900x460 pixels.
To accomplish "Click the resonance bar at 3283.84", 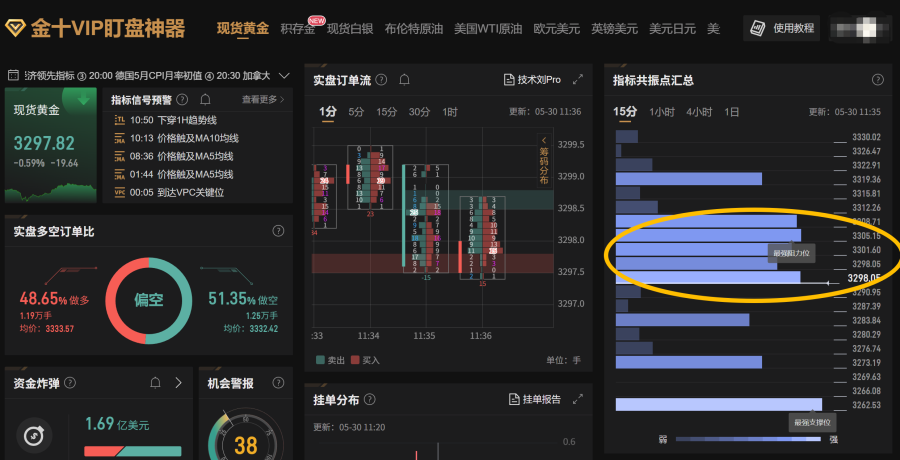I will tap(682, 320).
